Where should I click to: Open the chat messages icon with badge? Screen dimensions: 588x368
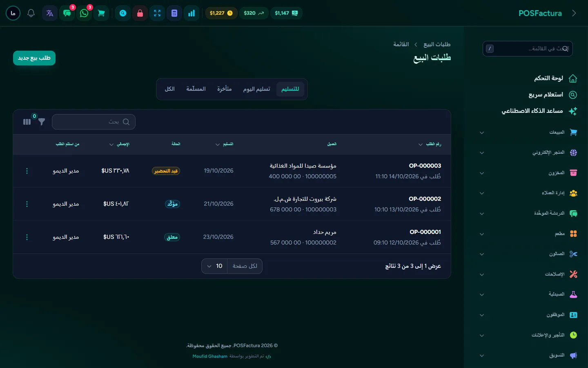[67, 13]
